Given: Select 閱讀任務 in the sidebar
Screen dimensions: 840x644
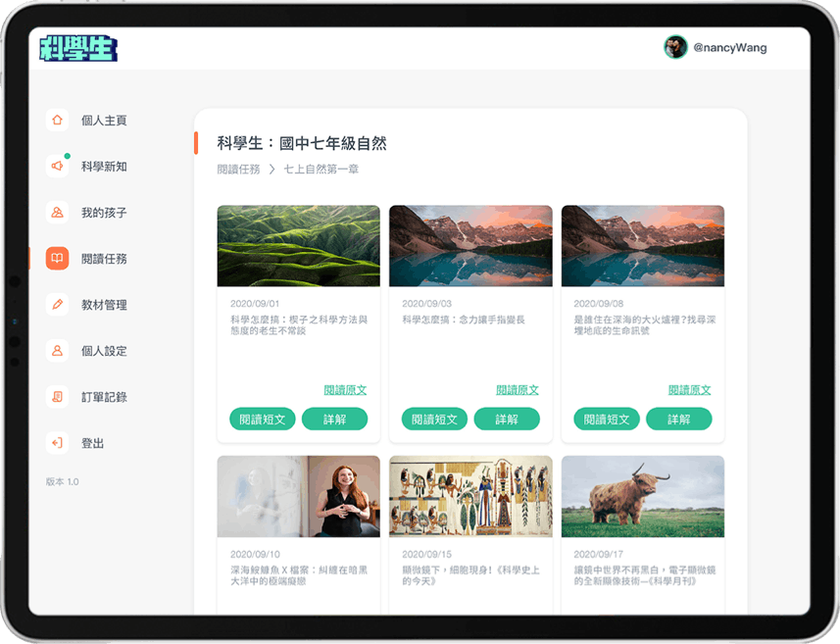Looking at the screenshot, I should 104,259.
